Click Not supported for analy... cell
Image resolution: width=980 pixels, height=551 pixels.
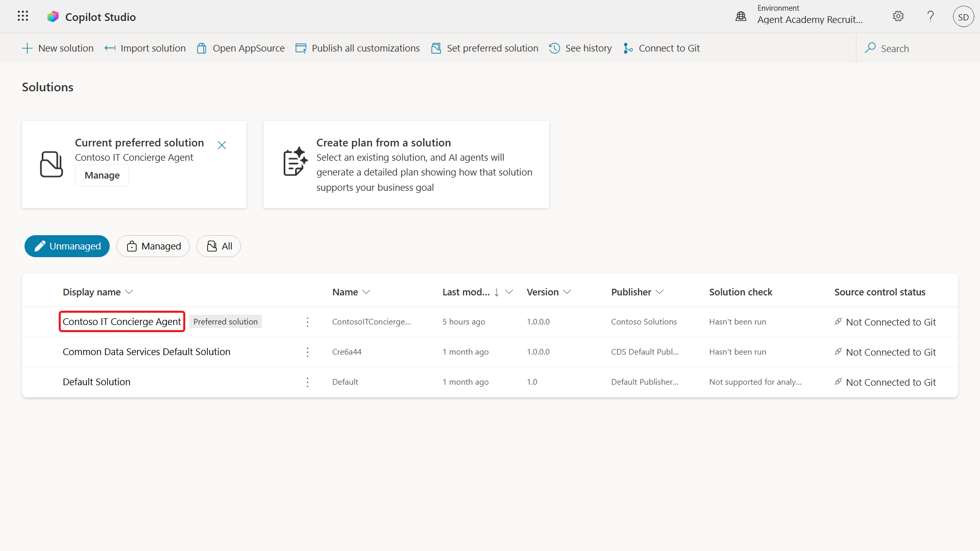(755, 382)
